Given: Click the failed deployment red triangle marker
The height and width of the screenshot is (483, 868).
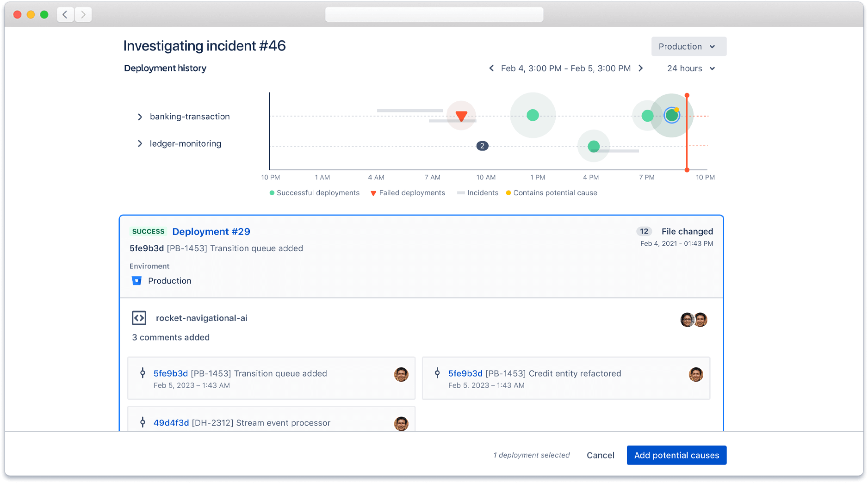Looking at the screenshot, I should (461, 116).
